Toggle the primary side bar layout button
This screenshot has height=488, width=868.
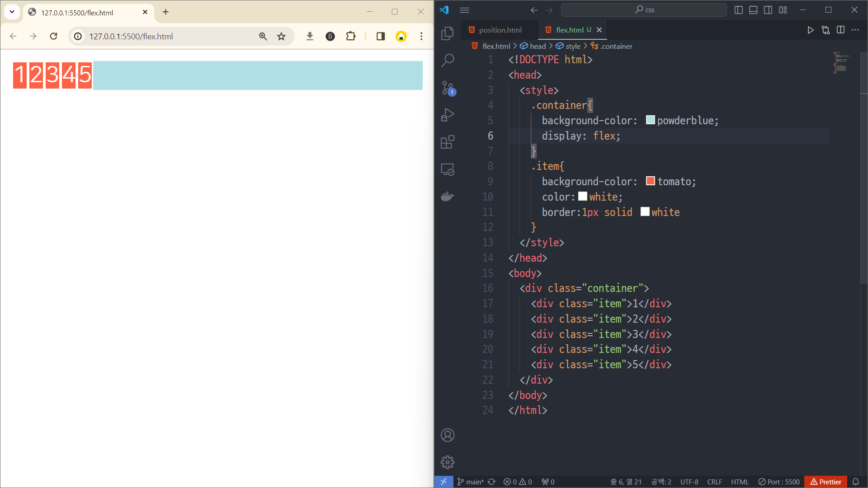(x=739, y=10)
